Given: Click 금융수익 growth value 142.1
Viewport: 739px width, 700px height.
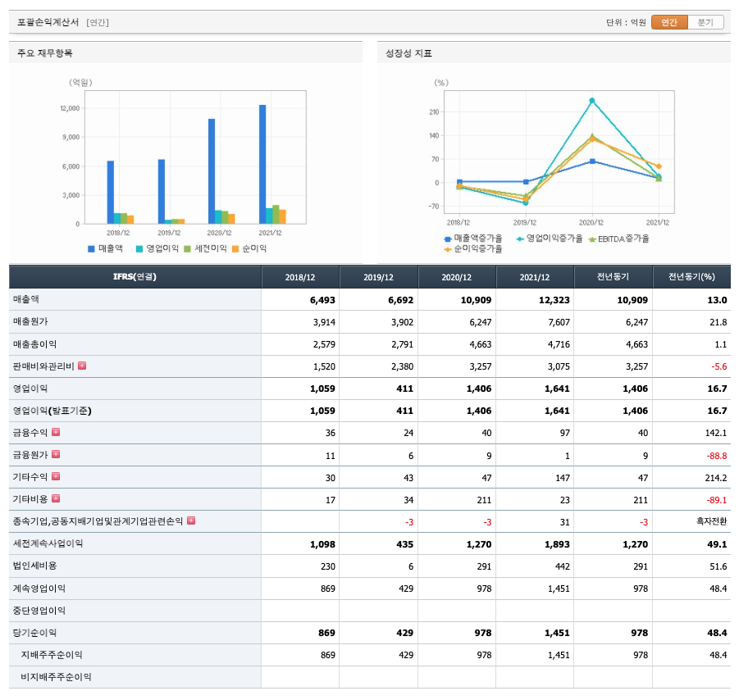Looking at the screenshot, I should (x=716, y=433).
